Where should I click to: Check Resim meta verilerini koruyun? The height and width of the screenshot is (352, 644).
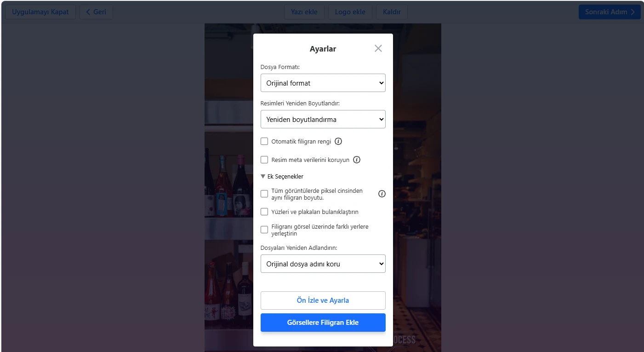pyautogui.click(x=264, y=160)
